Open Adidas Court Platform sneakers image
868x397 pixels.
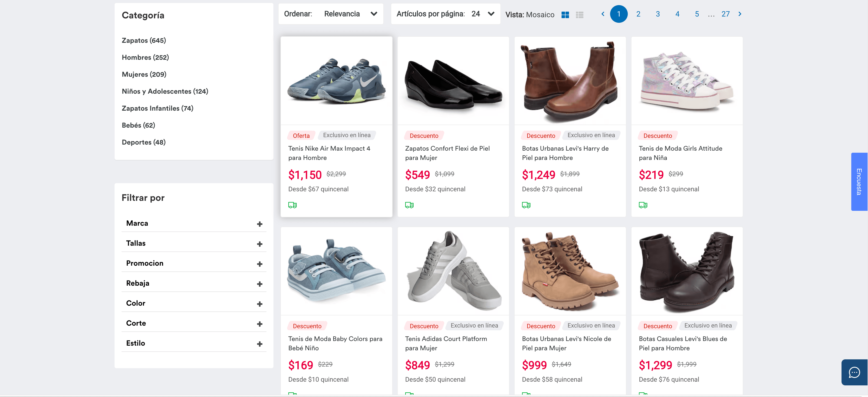tap(453, 271)
